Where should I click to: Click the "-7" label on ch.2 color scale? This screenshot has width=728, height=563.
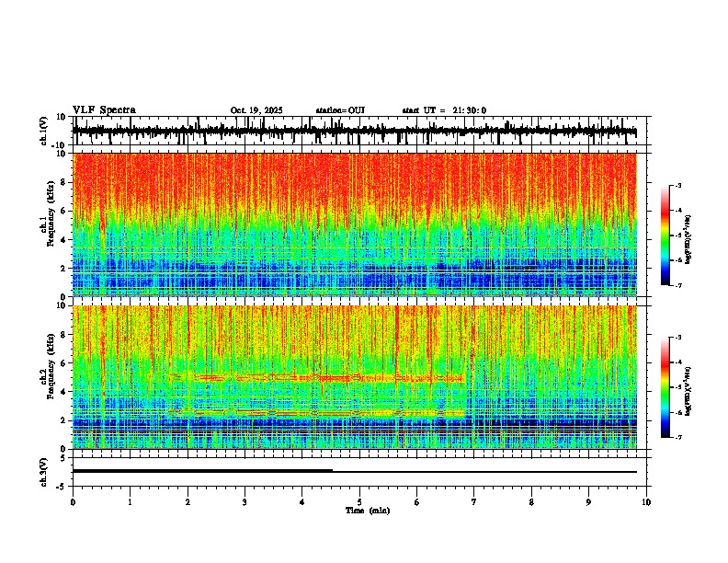[x=677, y=437]
